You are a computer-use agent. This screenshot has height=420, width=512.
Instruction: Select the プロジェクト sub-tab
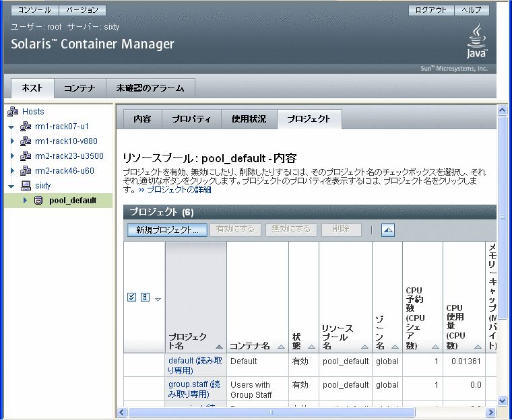309,118
